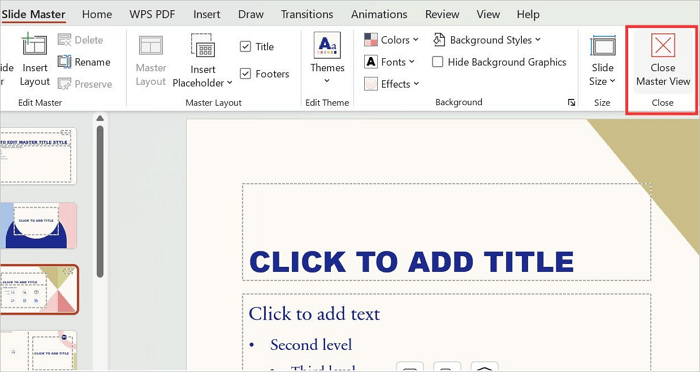Click the Master Layout icon

(151, 46)
